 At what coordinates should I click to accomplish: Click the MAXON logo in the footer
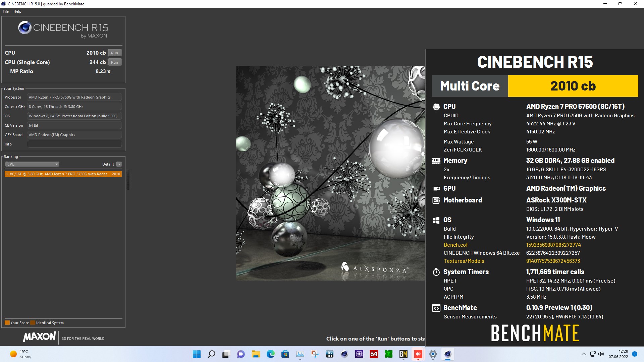coord(39,337)
